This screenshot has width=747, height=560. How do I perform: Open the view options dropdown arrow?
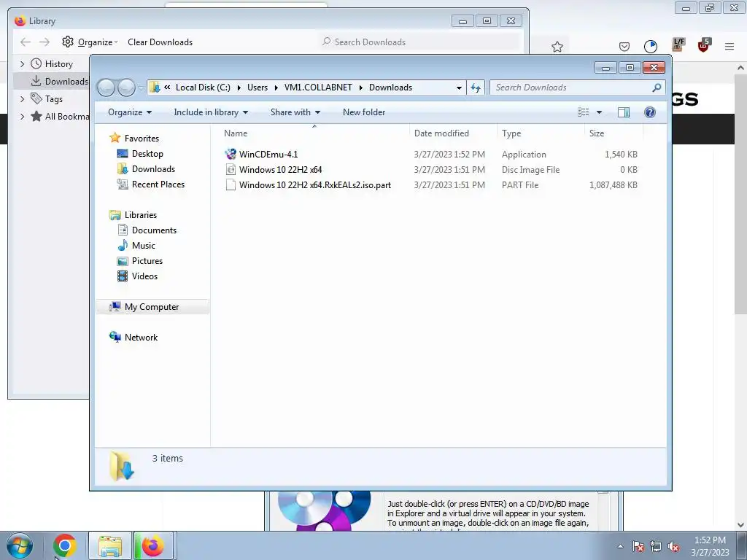tap(600, 112)
